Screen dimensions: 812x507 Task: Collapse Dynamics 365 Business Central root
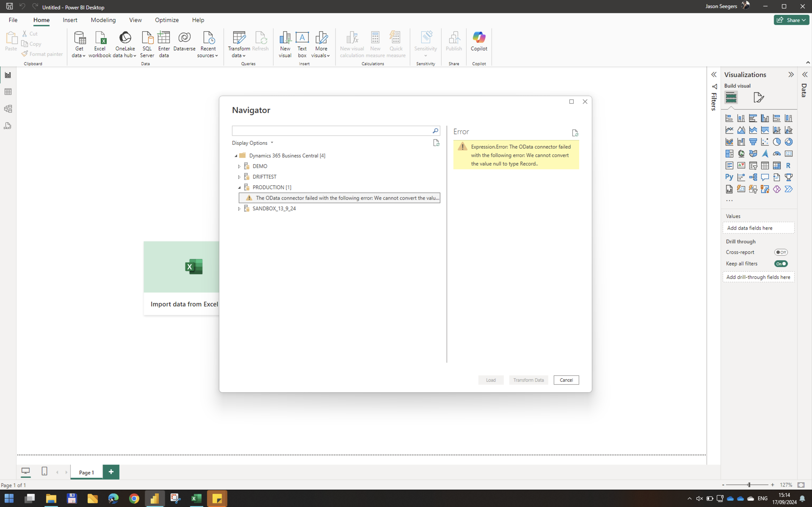(x=236, y=156)
